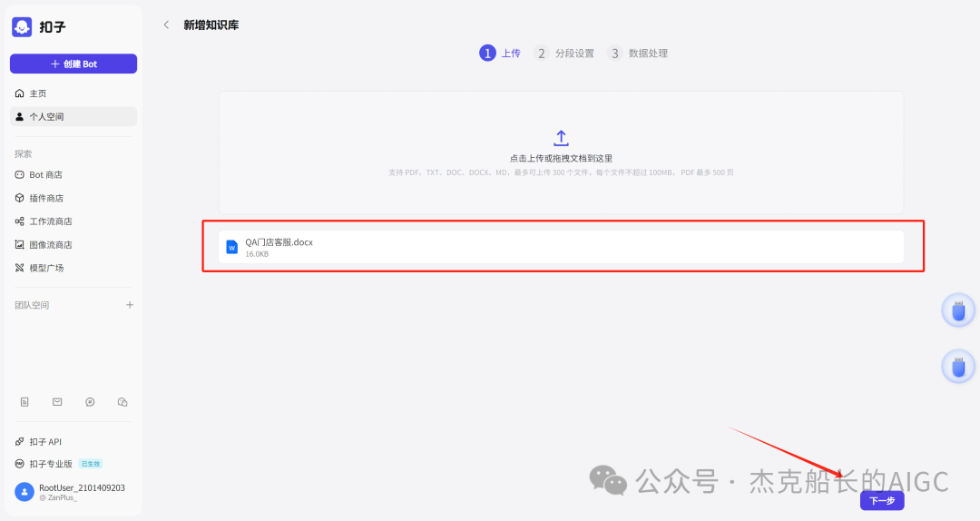
Task: Click 点击上传或拖拽文档到这里 text
Action: [562, 158]
